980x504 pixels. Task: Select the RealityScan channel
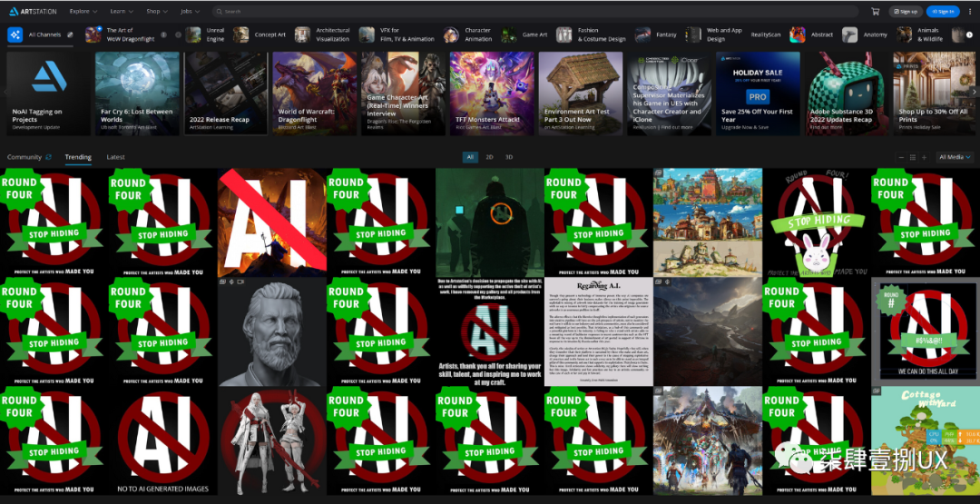click(766, 35)
